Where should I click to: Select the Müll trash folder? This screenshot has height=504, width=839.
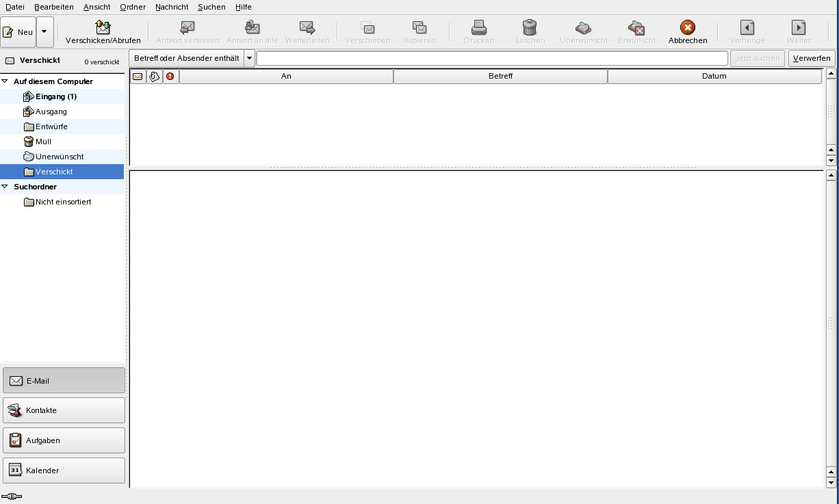pyautogui.click(x=43, y=142)
